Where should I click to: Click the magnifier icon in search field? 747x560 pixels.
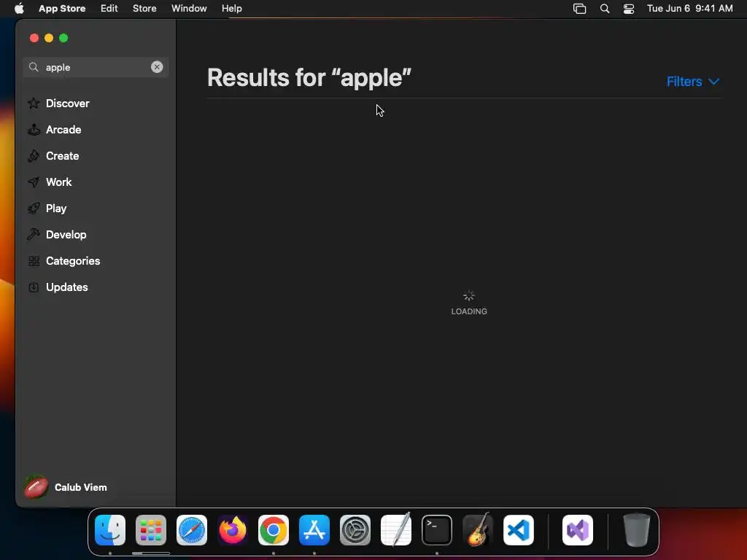34,67
